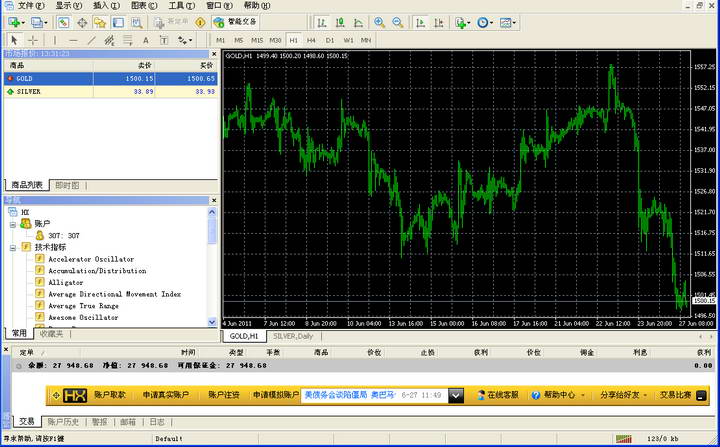
Task: Select the SILVER row in market watch
Action: [110, 91]
